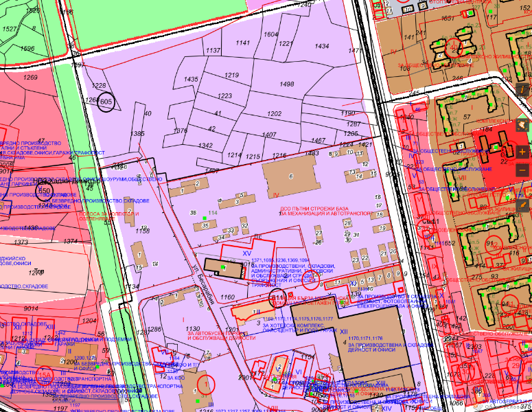Viewport: 532px width, 412px height.
Task: Select parcel 1141 near the top
Action: (x=243, y=43)
